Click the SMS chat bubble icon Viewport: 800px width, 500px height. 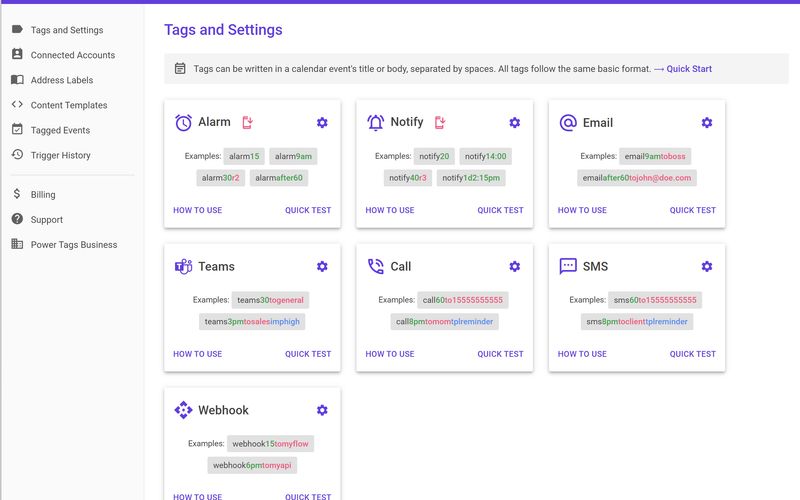[568, 266]
